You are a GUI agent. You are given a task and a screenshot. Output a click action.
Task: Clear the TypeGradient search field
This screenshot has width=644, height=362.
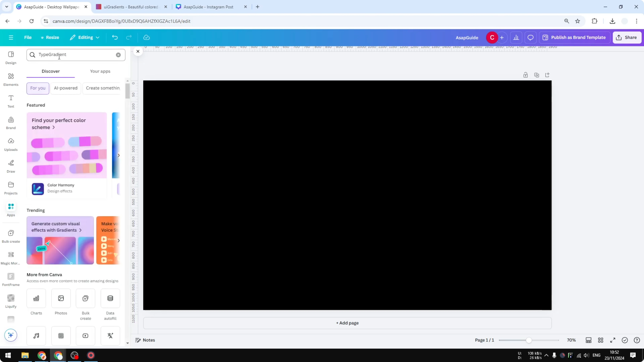pos(118,55)
